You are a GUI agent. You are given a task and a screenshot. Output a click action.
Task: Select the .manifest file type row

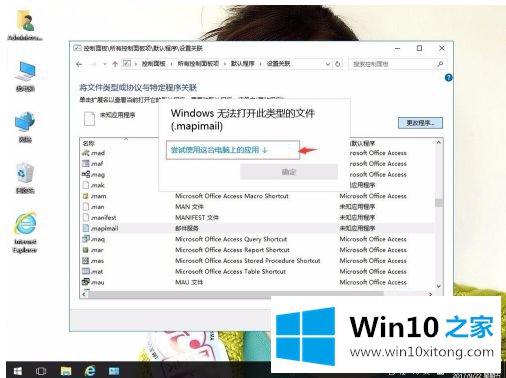tap(257, 218)
